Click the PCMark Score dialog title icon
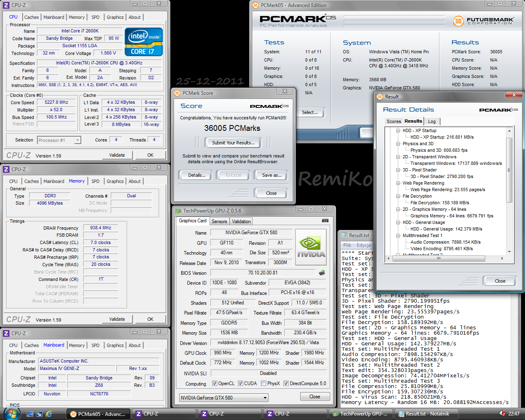The height and width of the screenshot is (420, 525). [177, 93]
